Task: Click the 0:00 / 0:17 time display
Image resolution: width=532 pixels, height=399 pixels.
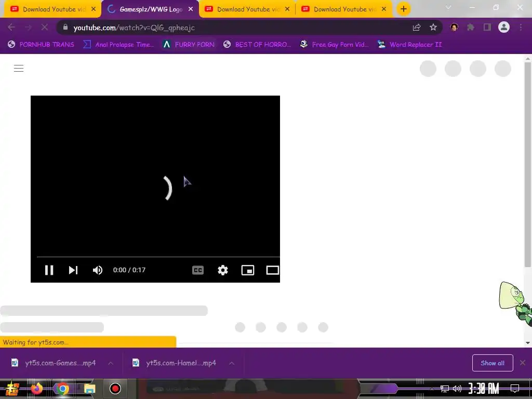Action: [x=129, y=270]
